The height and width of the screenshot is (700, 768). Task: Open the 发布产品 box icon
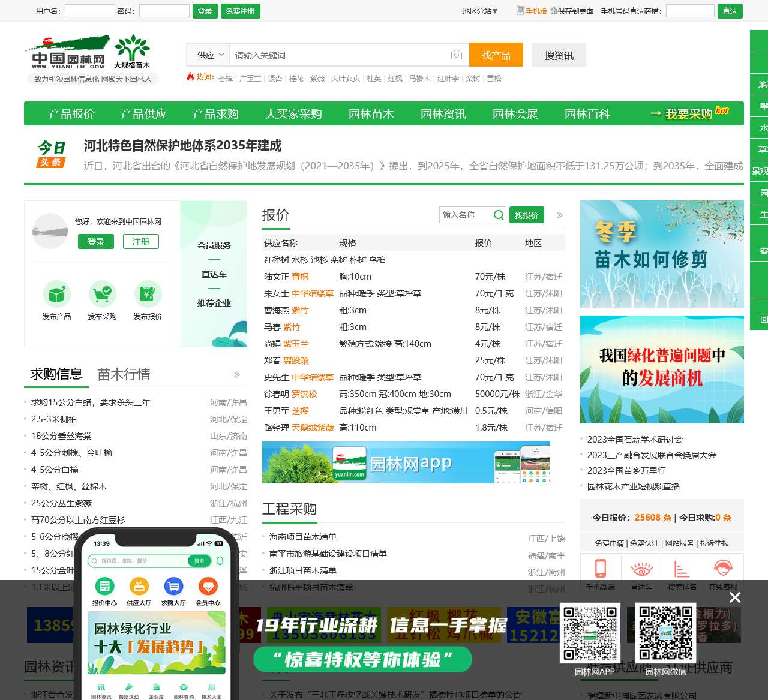pos(57,294)
